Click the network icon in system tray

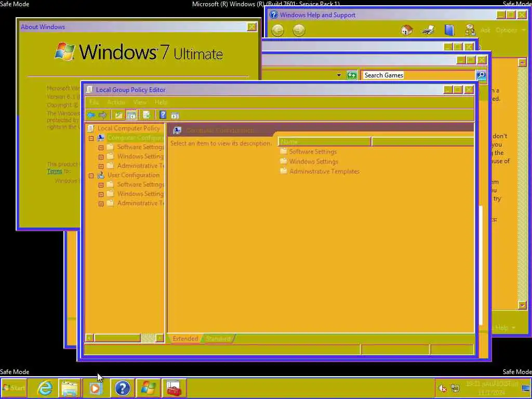[455, 388]
